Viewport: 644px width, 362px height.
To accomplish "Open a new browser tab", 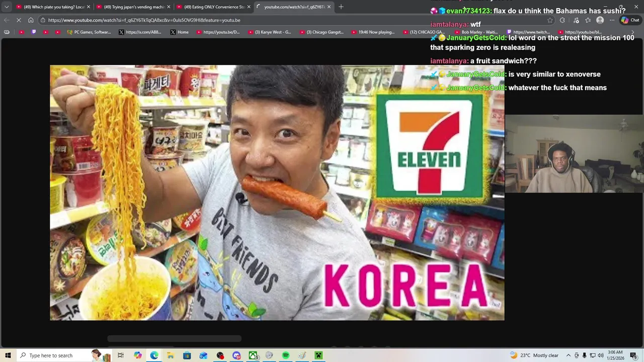I will (x=341, y=7).
